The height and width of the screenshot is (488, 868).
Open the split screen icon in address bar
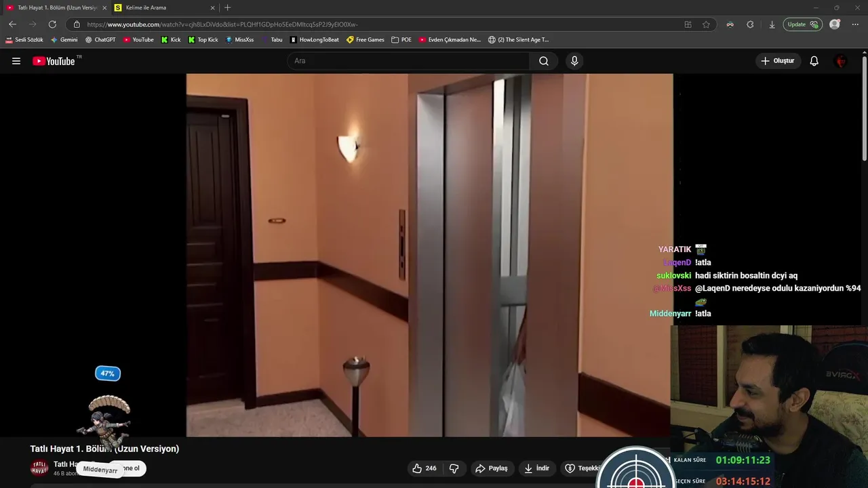(688, 24)
